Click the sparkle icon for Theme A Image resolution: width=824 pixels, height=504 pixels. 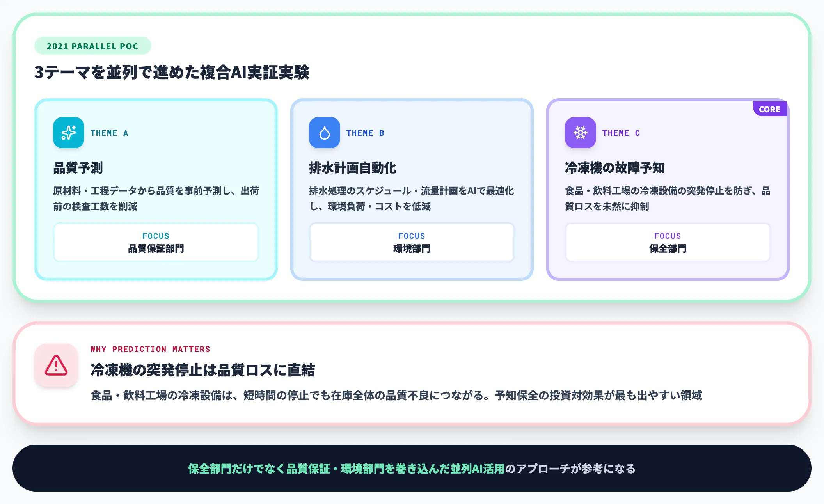coord(69,133)
